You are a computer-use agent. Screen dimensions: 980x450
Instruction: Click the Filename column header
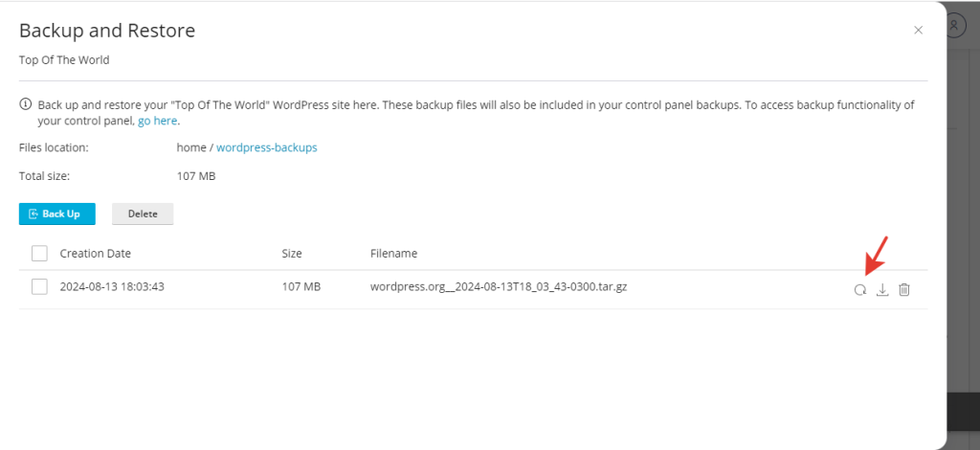point(393,254)
